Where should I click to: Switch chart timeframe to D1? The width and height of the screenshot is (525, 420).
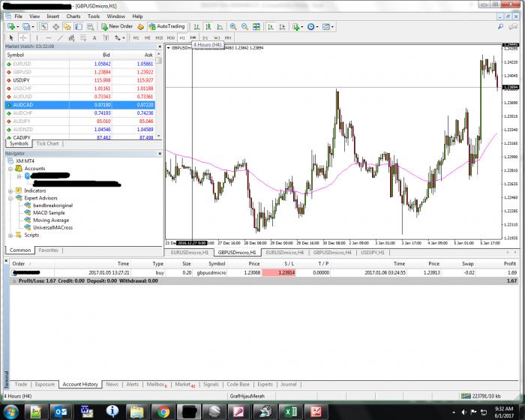click(205, 37)
